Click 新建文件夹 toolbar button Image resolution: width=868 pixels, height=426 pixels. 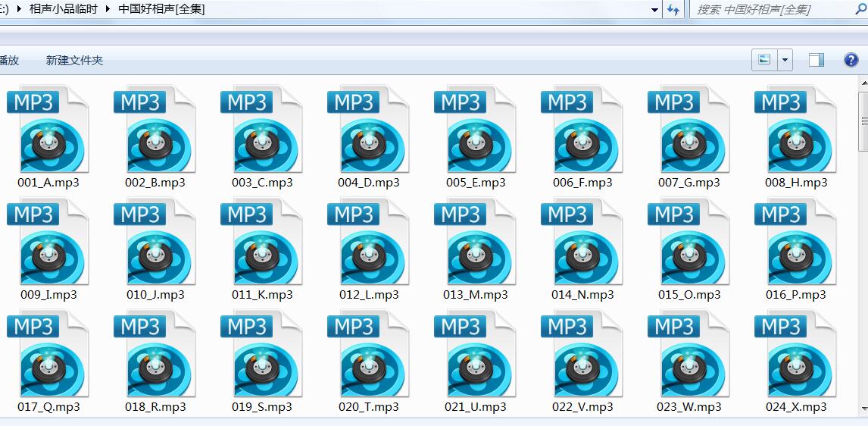pyautogui.click(x=74, y=61)
